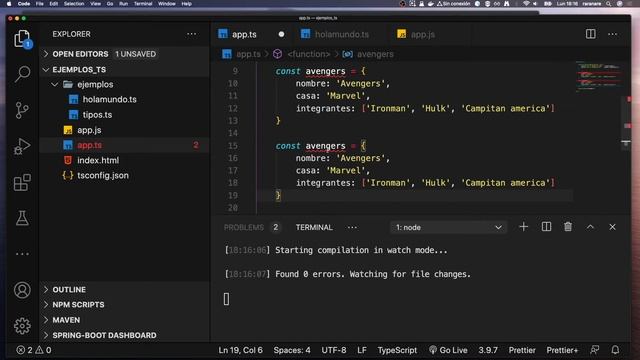Start Go Live server
The image size is (640, 360).
point(448,350)
